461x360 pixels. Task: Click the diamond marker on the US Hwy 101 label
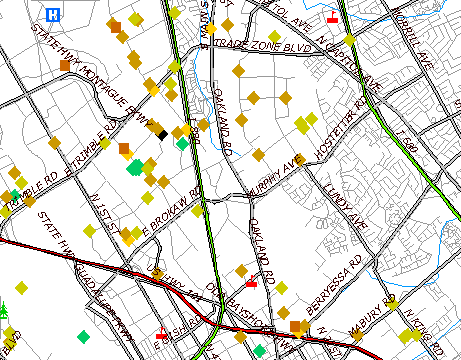tap(157, 274)
